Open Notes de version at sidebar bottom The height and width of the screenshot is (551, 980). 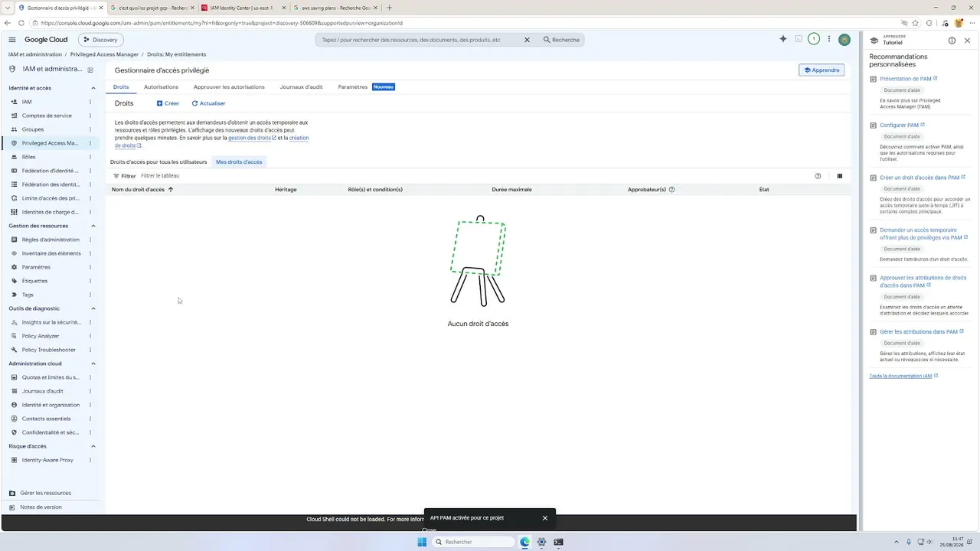(41, 507)
